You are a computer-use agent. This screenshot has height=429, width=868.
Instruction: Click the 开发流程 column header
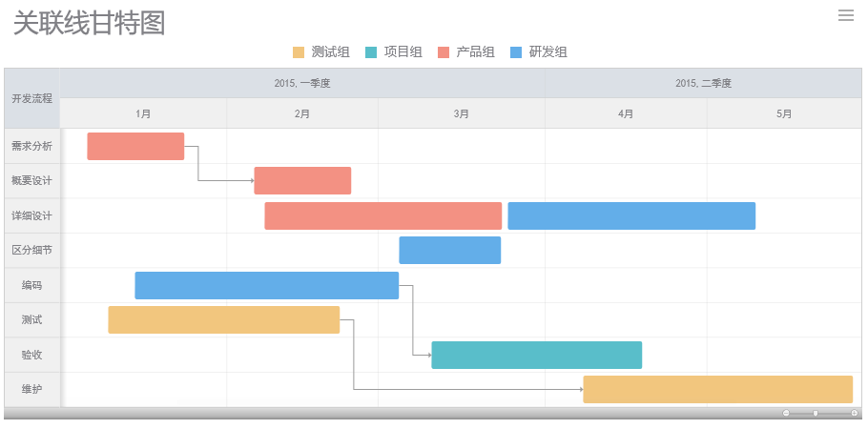click(x=31, y=98)
